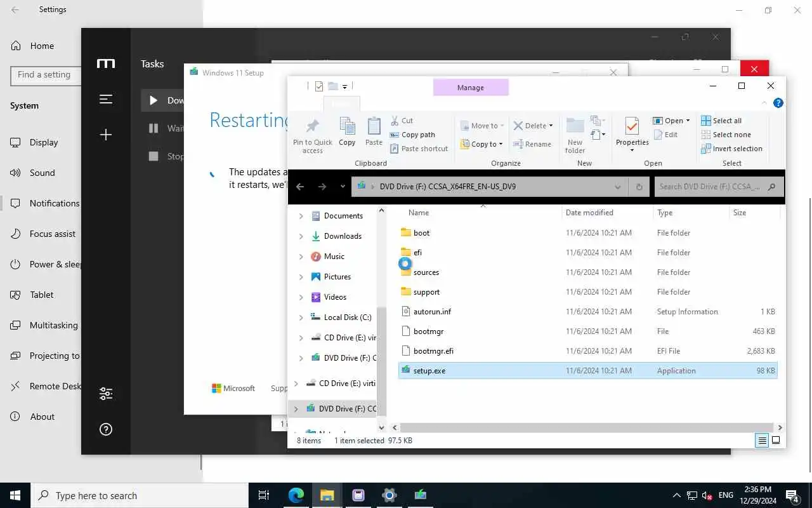
Task: Click Select none in the ribbon
Action: [726, 135]
